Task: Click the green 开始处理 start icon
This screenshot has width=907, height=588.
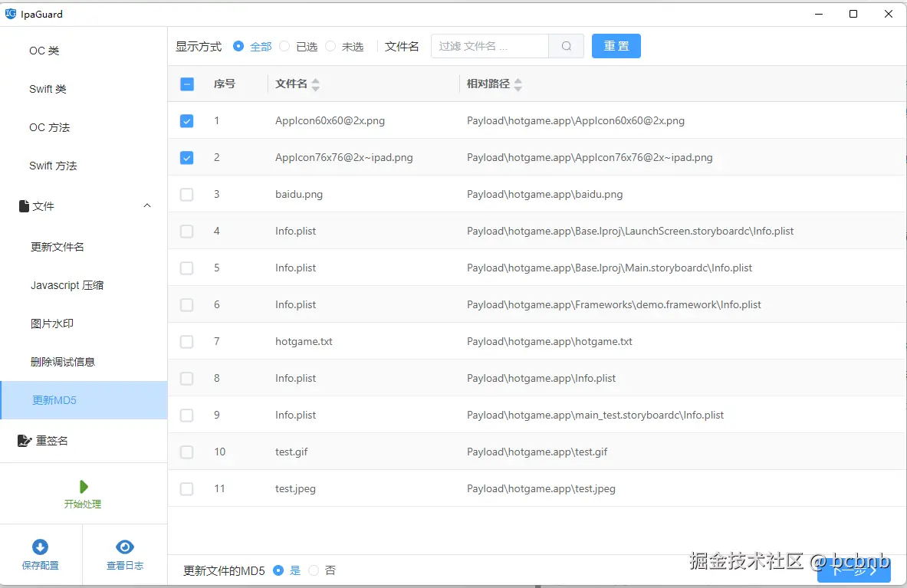Action: 83,486
